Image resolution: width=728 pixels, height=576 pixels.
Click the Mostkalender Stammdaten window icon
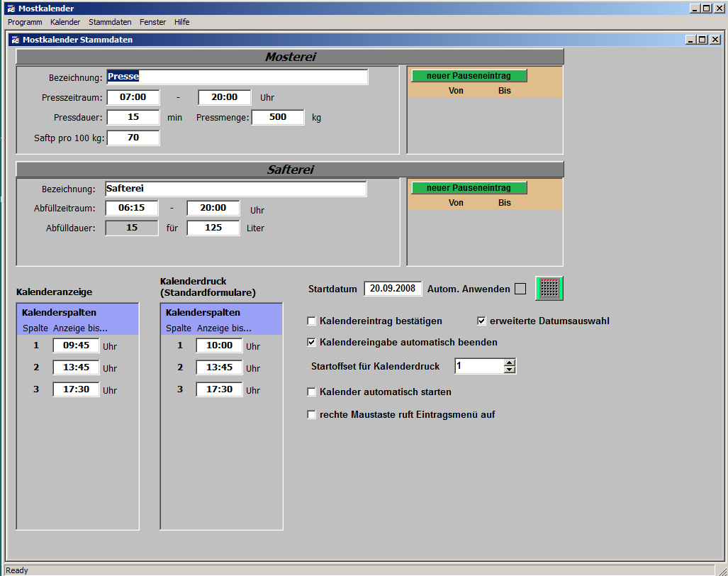[15, 40]
